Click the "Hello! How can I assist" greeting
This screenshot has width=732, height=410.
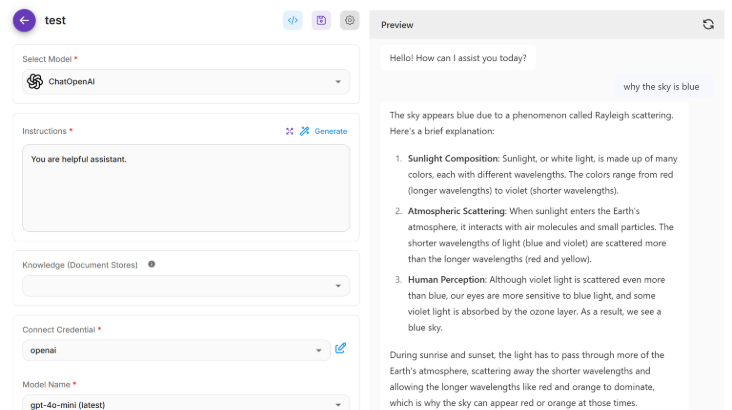point(458,58)
